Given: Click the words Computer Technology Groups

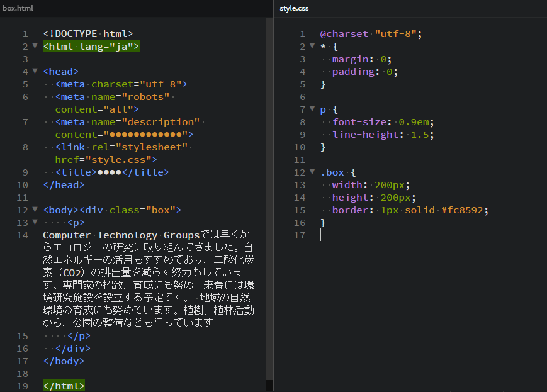Looking at the screenshot, I should pyautogui.click(x=121, y=235).
